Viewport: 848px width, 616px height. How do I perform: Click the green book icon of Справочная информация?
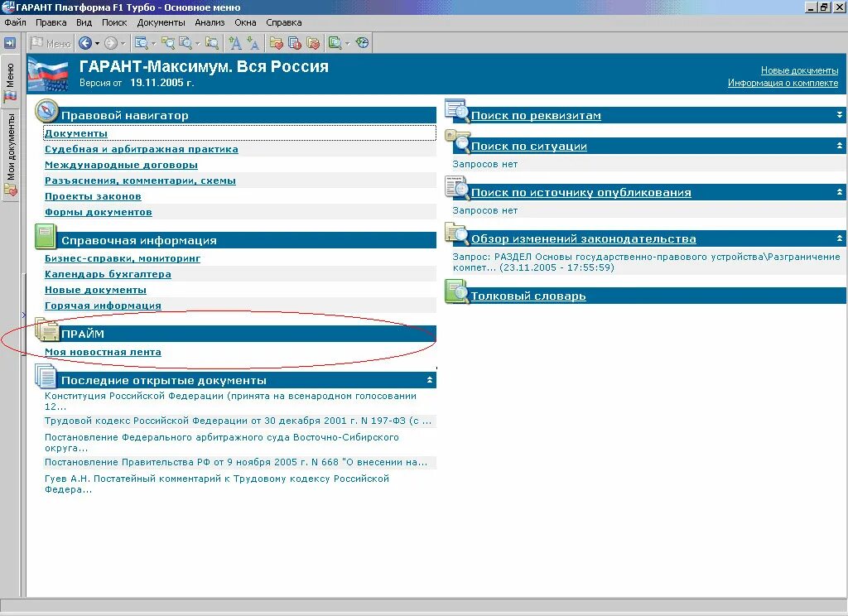pos(46,237)
